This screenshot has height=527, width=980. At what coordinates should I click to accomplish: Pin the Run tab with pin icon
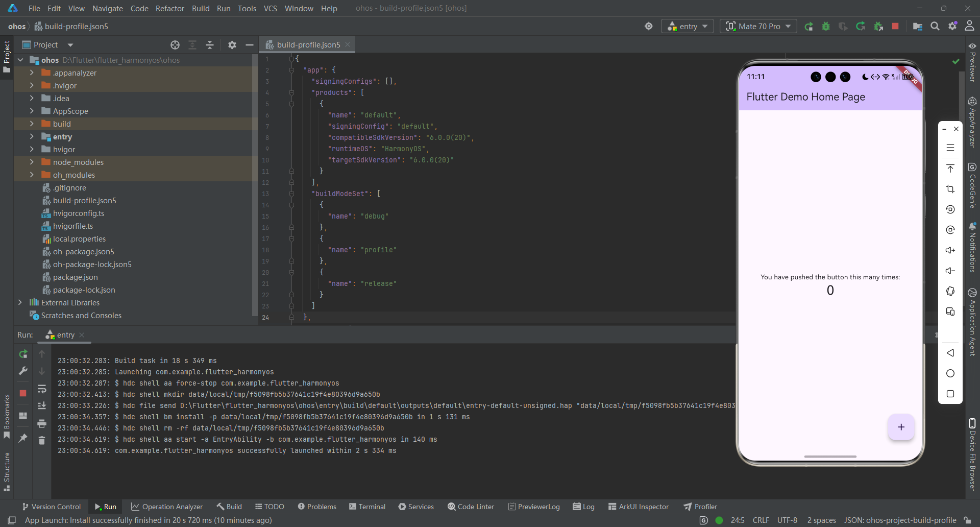[23, 438]
